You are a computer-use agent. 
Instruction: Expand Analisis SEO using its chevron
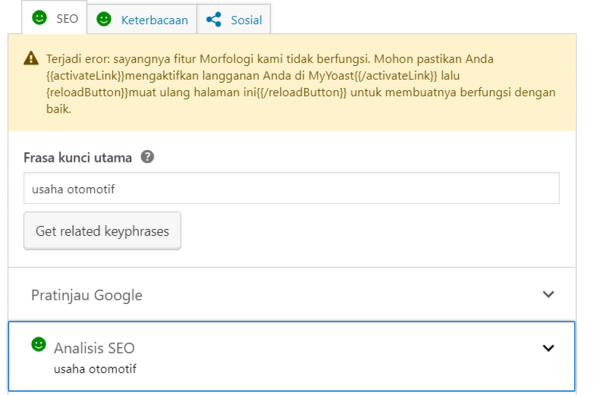click(548, 348)
